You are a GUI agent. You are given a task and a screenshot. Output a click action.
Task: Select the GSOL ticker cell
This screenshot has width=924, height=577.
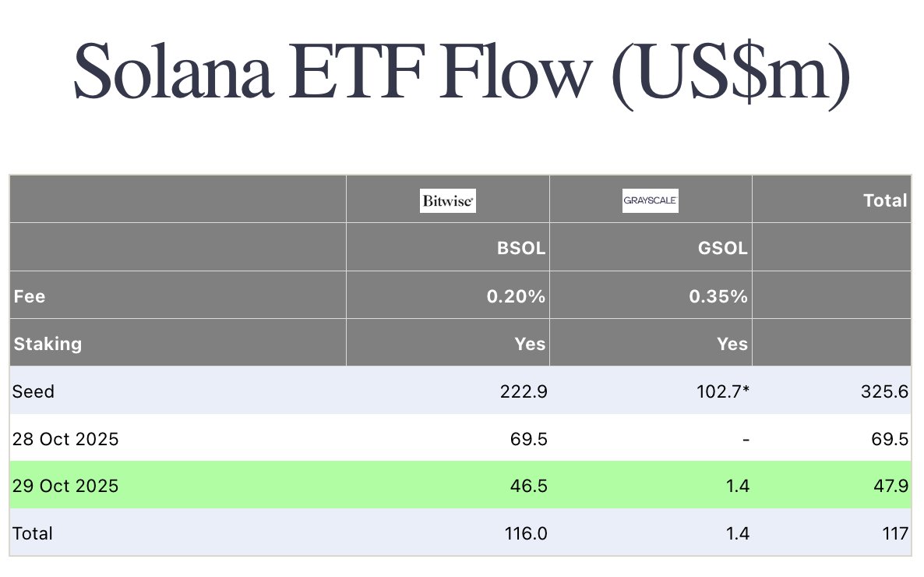click(723, 249)
